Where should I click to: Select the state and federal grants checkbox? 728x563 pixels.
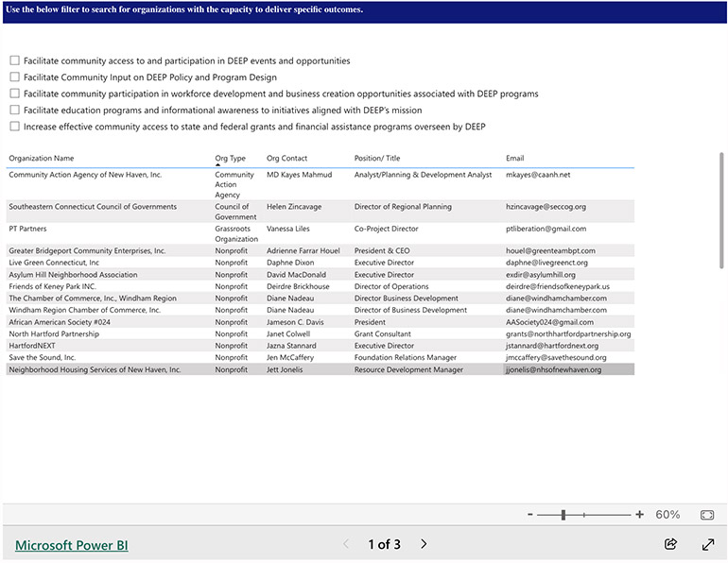[14, 127]
